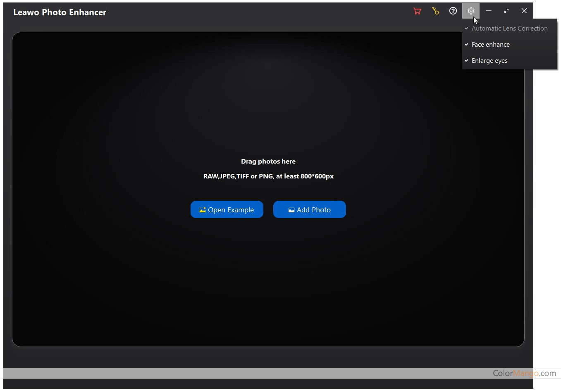Screen dimensions: 561x392
Task: Close the Leawo Photo Enhancer window
Action: point(524,11)
